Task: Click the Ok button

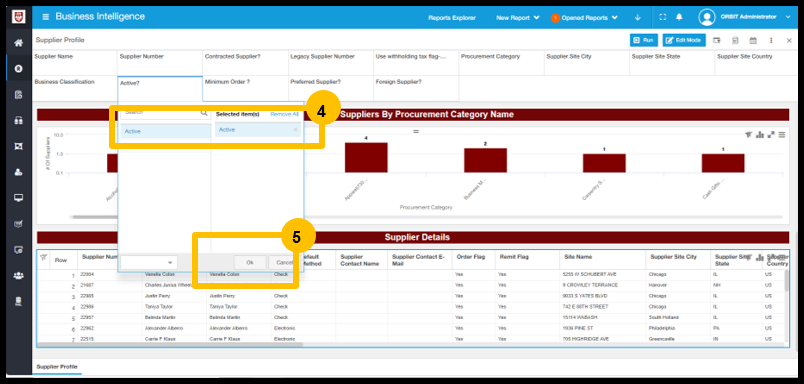Action: [x=250, y=262]
